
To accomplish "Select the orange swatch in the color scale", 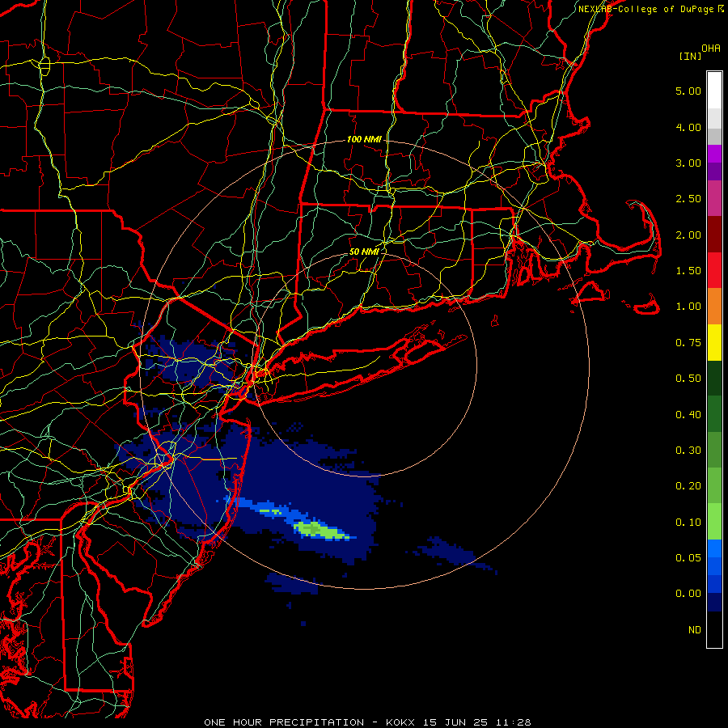I will tap(714, 307).
